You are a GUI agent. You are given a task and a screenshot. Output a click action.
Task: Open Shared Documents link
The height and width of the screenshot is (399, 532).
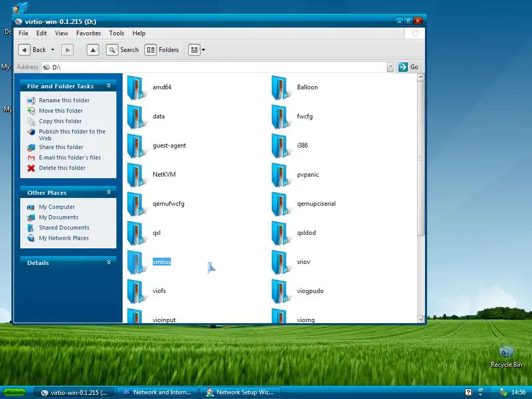(64, 228)
